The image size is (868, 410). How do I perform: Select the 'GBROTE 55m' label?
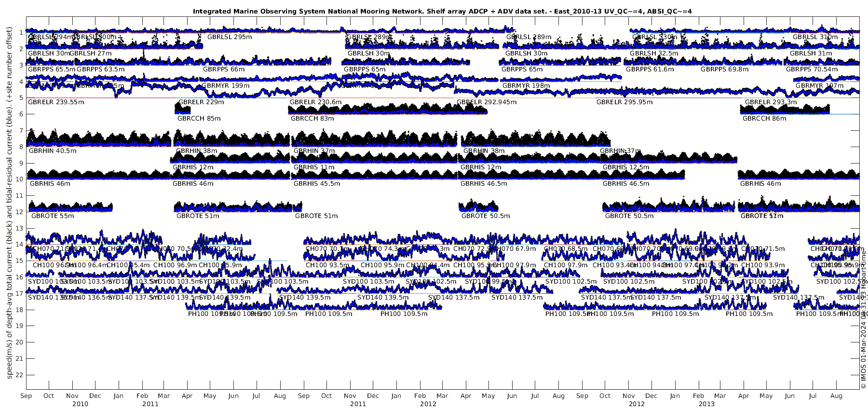click(53, 216)
